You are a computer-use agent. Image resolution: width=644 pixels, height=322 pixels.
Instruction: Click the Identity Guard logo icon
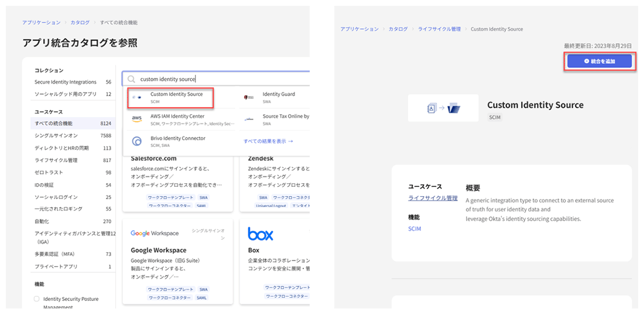249,97
